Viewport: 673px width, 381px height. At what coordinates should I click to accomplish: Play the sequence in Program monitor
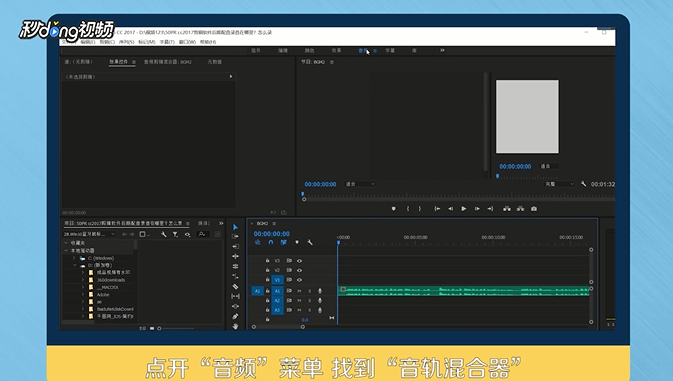[x=464, y=209]
